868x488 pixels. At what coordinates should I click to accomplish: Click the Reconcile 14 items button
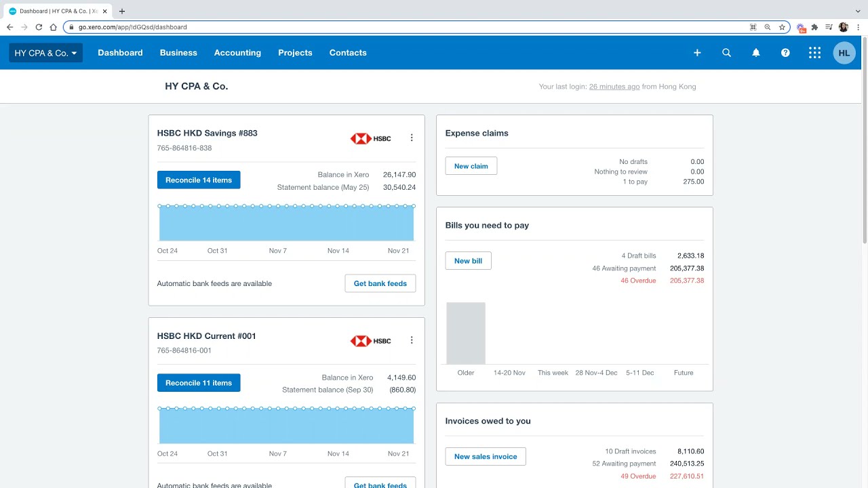click(199, 180)
